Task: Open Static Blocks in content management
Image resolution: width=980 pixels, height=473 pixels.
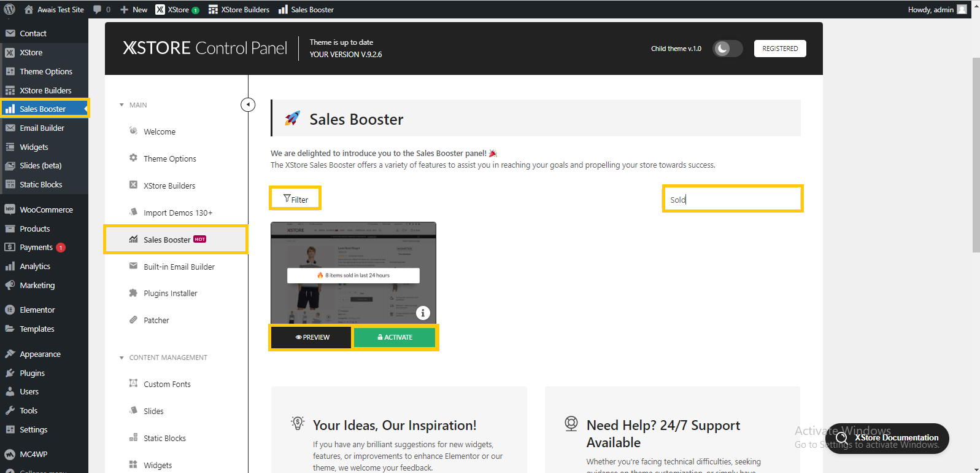Action: tap(177, 438)
